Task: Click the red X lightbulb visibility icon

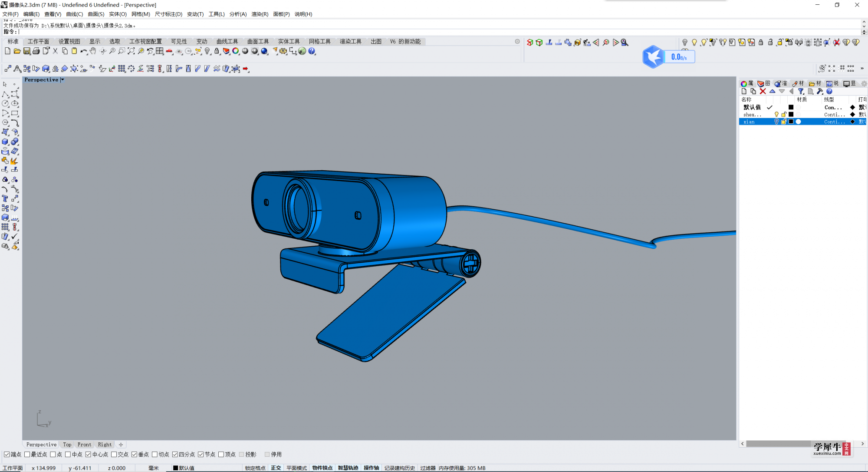Action: (836, 42)
